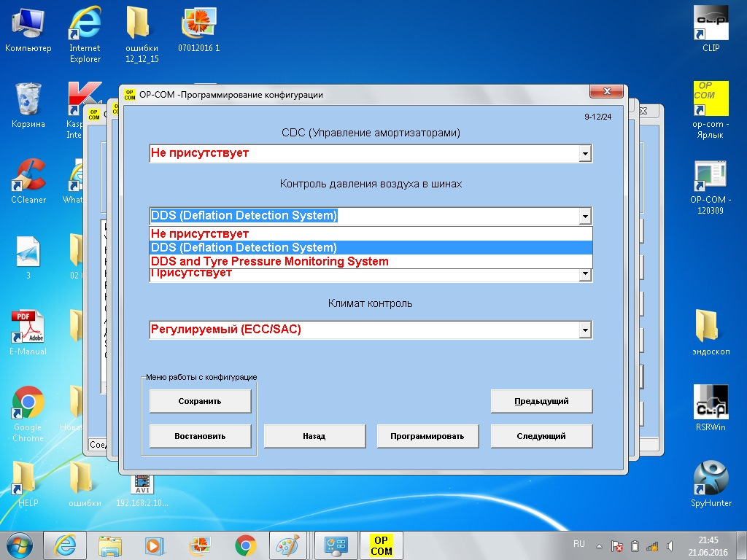
Task: Choose 'DDS (Deflation Detection System)' list option
Action: pyautogui.click(x=371, y=247)
